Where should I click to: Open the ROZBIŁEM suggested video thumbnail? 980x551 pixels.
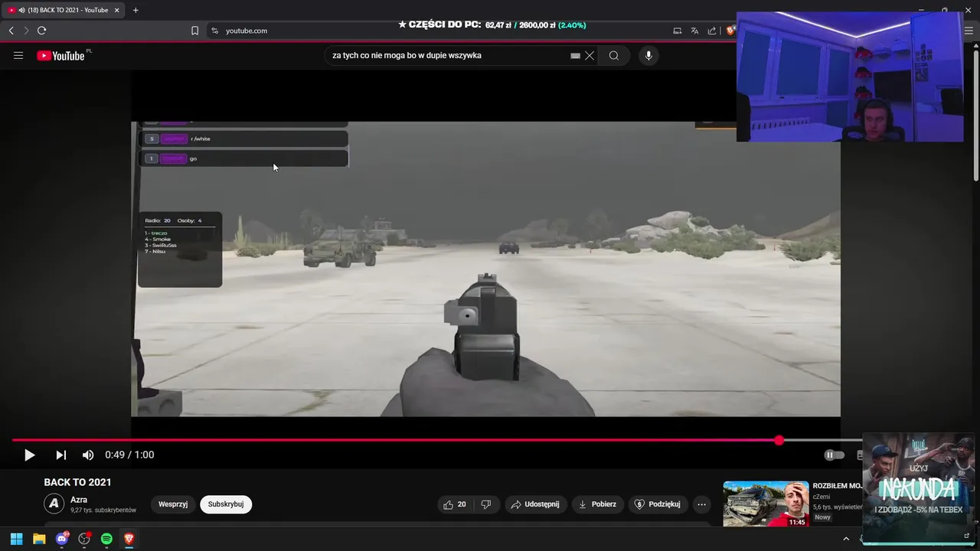[x=766, y=504]
